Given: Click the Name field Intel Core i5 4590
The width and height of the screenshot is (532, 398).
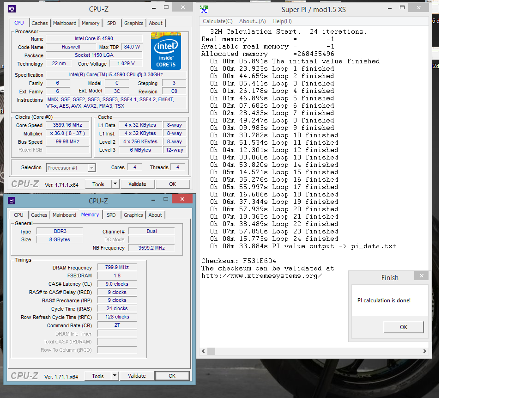Looking at the screenshot, I should tap(94, 38).
